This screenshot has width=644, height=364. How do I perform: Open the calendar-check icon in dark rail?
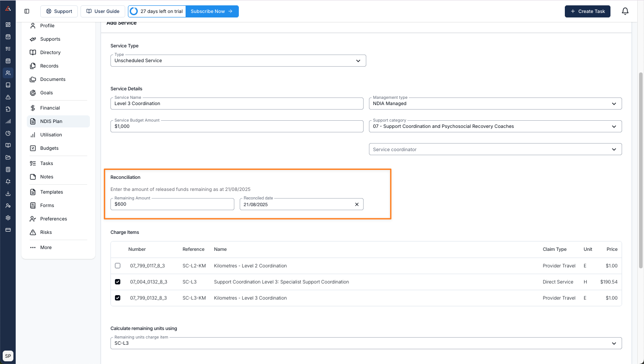(x=8, y=37)
